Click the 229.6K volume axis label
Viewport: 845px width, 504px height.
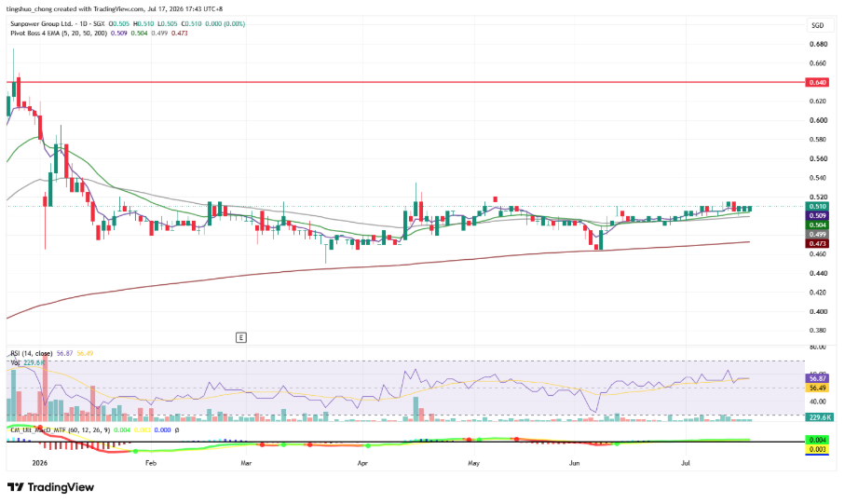[820, 417]
